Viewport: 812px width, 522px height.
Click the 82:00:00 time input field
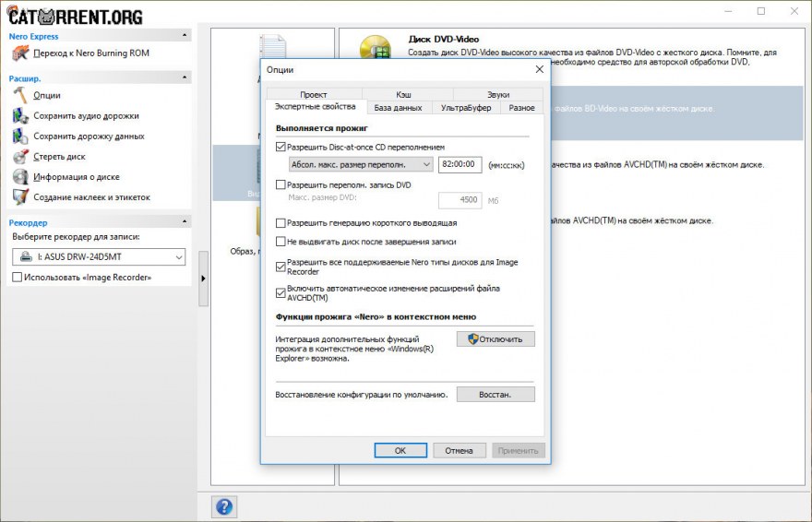pos(460,164)
